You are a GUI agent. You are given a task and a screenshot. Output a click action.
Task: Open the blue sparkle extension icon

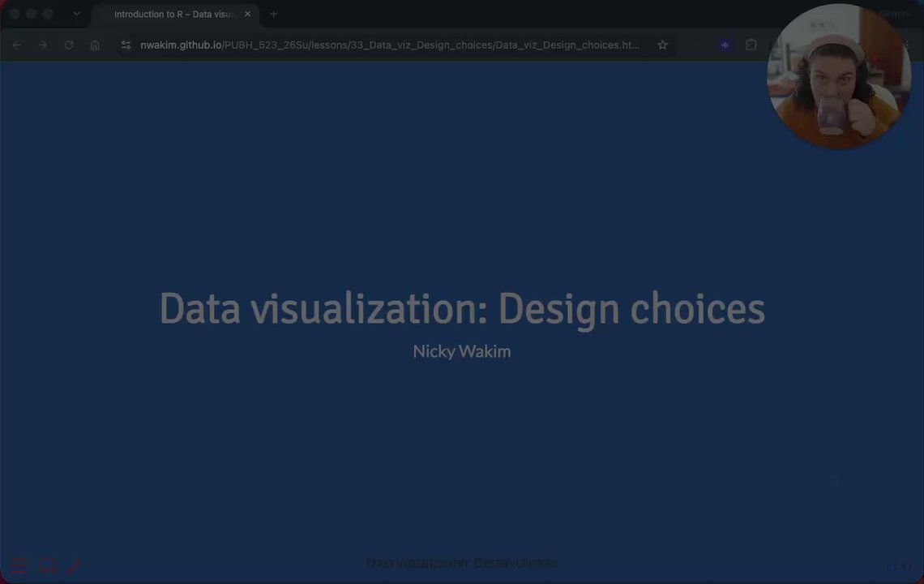(x=725, y=45)
